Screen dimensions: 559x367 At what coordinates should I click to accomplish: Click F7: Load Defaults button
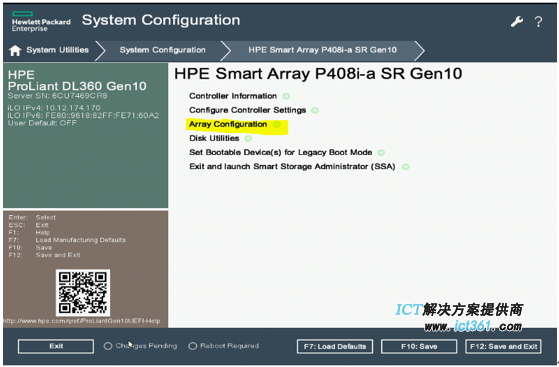pos(335,346)
